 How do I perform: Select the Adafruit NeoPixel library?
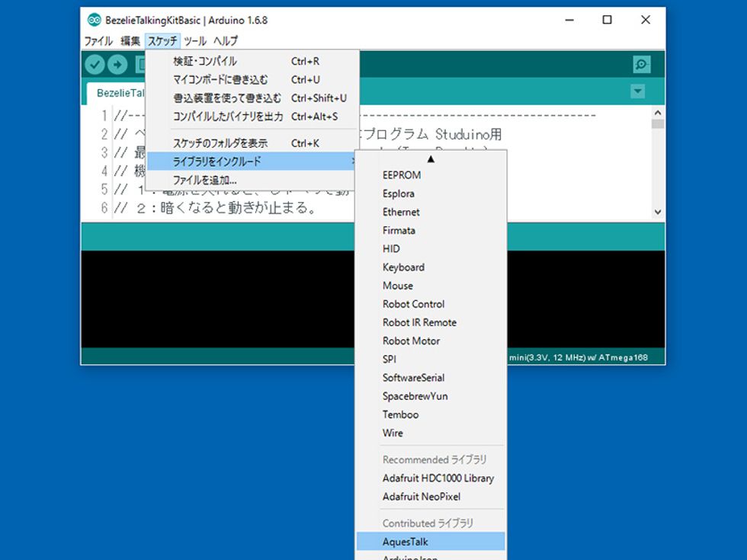coord(421,497)
